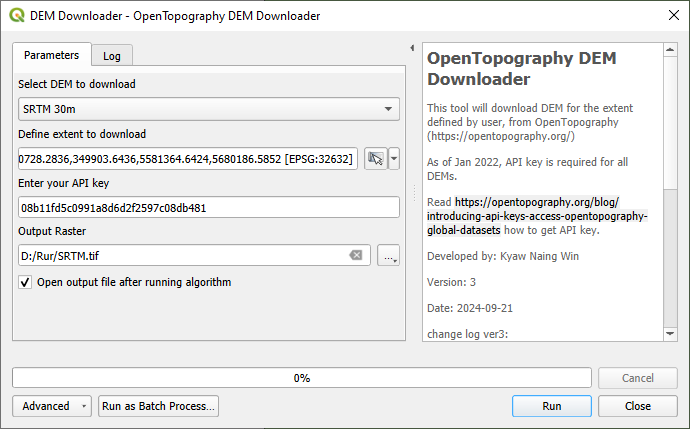
Task: Open the opentopography.org blog link
Action: click(x=537, y=216)
